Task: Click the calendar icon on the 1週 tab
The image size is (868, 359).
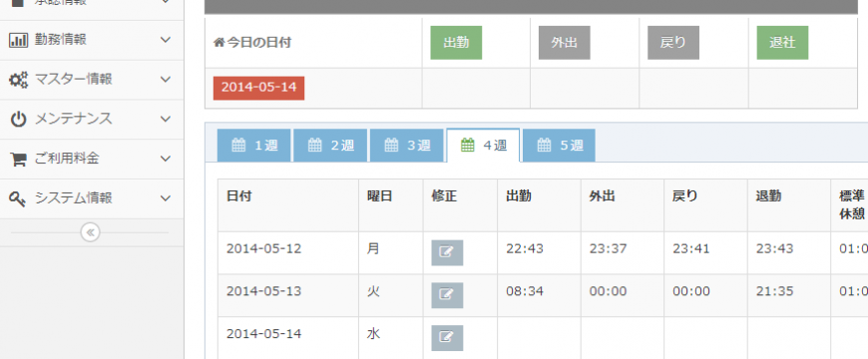Action: (x=238, y=146)
